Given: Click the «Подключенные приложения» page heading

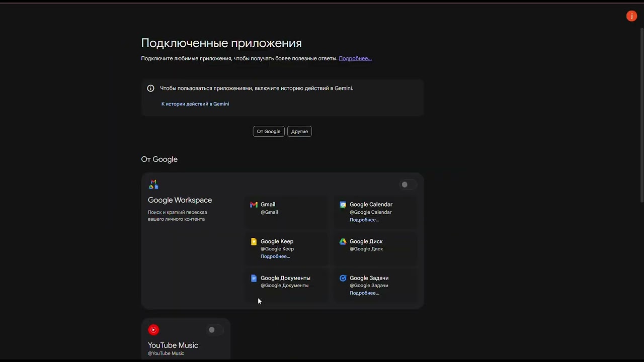Looking at the screenshot, I should click(x=221, y=43).
